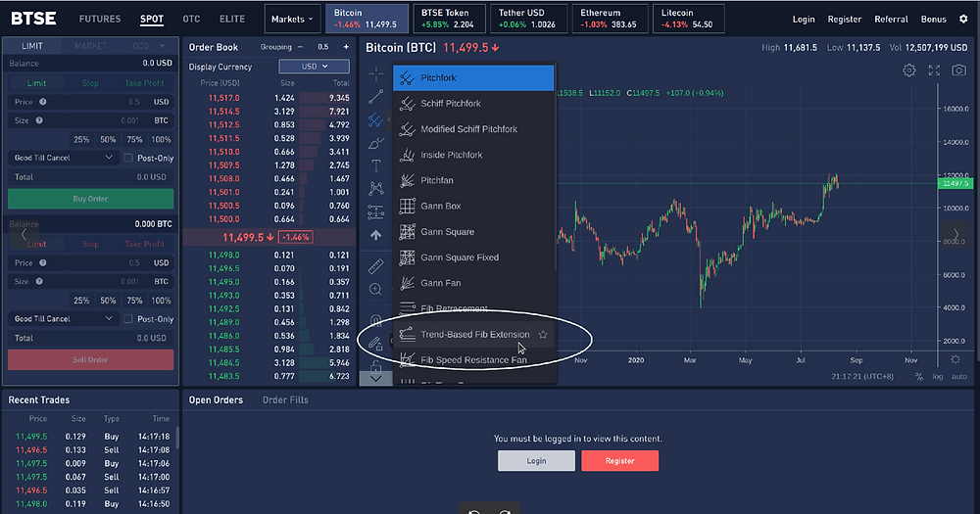Enable Post-Only for buy order

point(128,158)
